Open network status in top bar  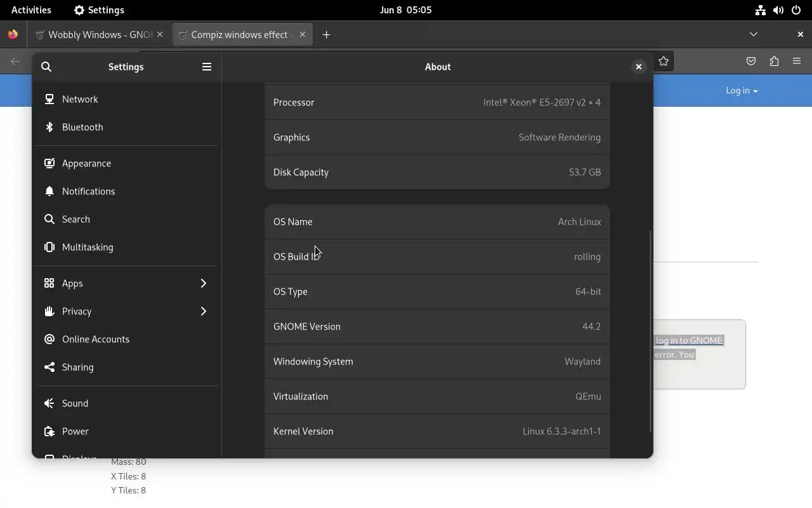point(760,10)
